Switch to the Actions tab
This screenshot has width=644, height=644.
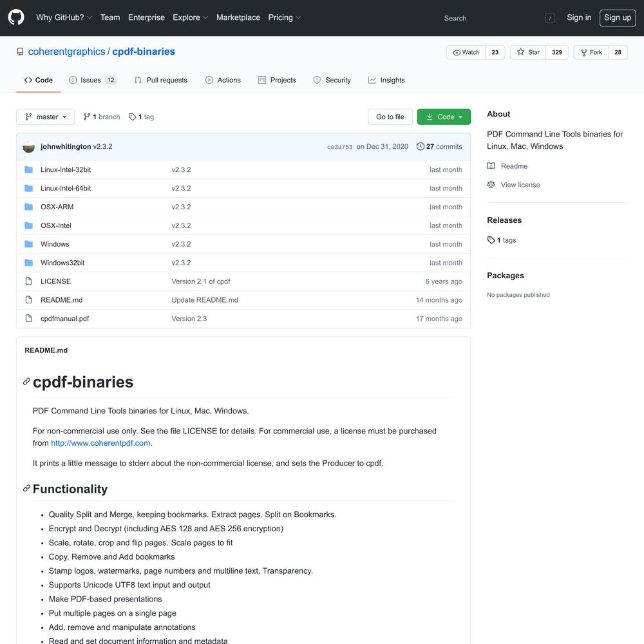[223, 80]
